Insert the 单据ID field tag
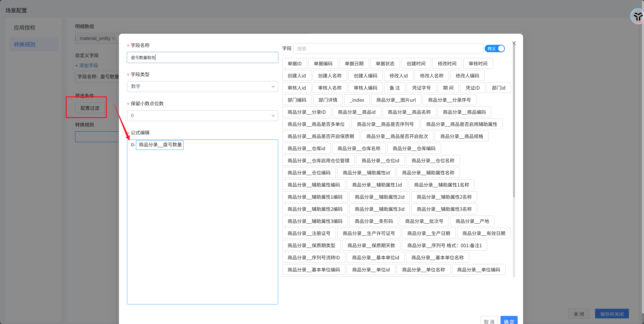 pyautogui.click(x=294, y=63)
